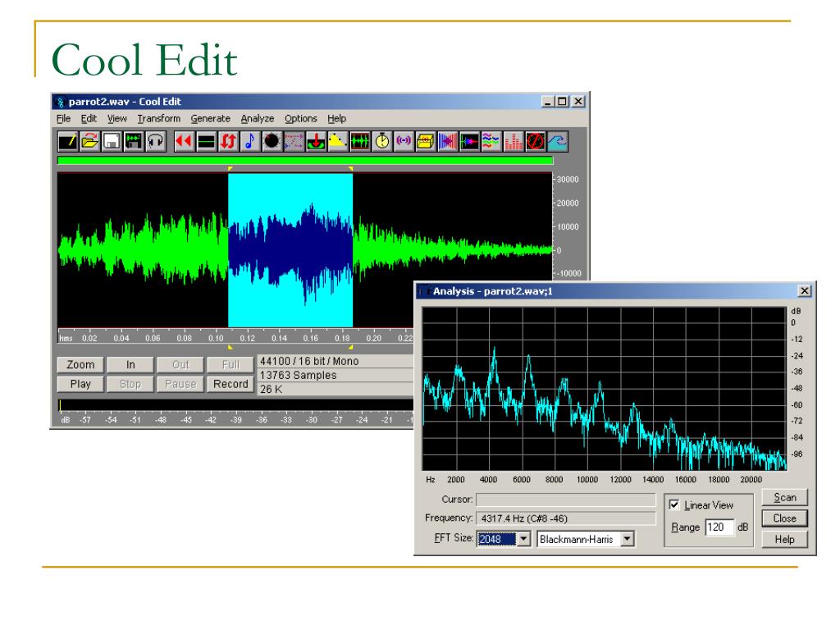Click the purple sound-waves Echo icon
840x630 pixels.
tap(404, 141)
